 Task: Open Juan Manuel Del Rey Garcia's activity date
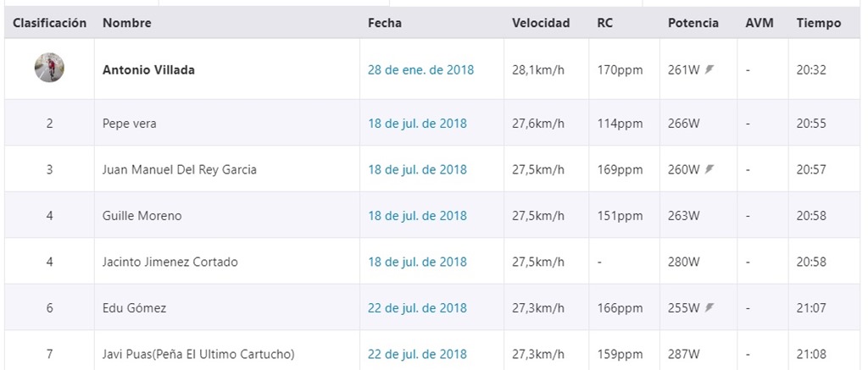coord(417,169)
